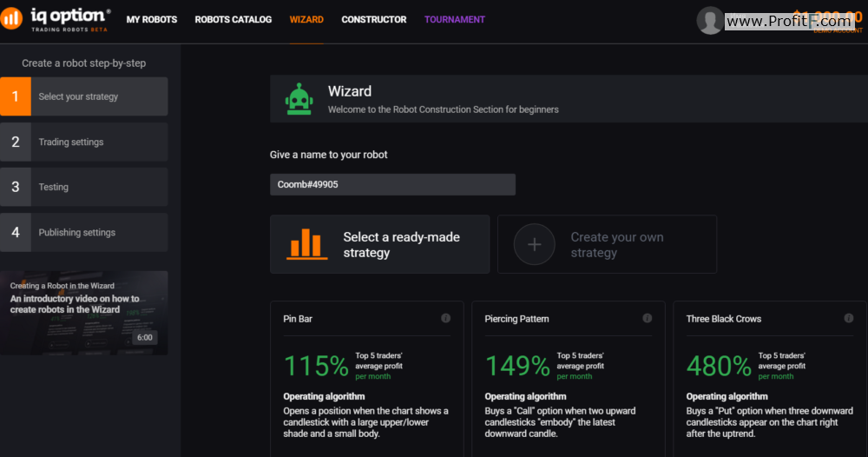This screenshot has height=457, width=868.
Task: Click 'Create a robot step-by-step' heading
Action: (83, 63)
